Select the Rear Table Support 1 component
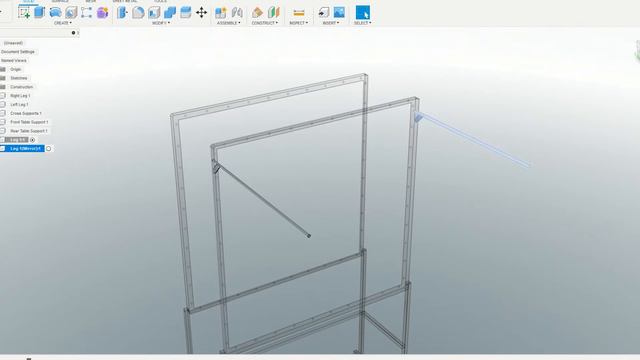 pyautogui.click(x=29, y=131)
